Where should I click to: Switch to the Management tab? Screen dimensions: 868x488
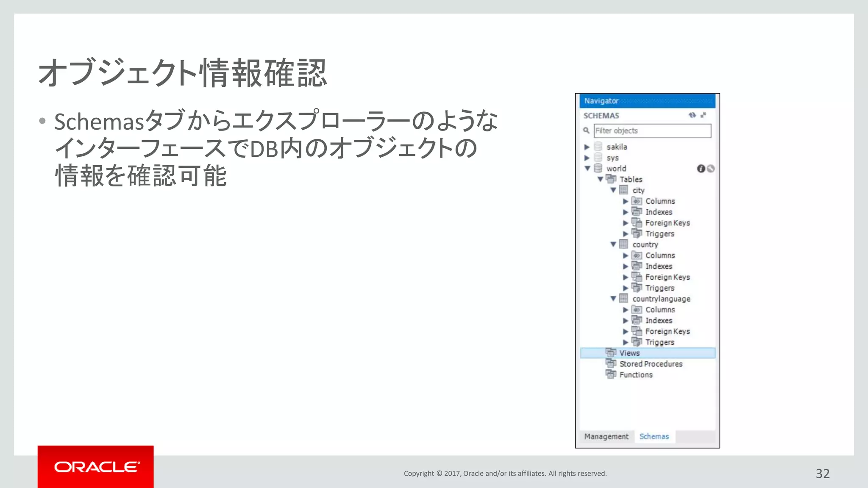click(x=606, y=436)
